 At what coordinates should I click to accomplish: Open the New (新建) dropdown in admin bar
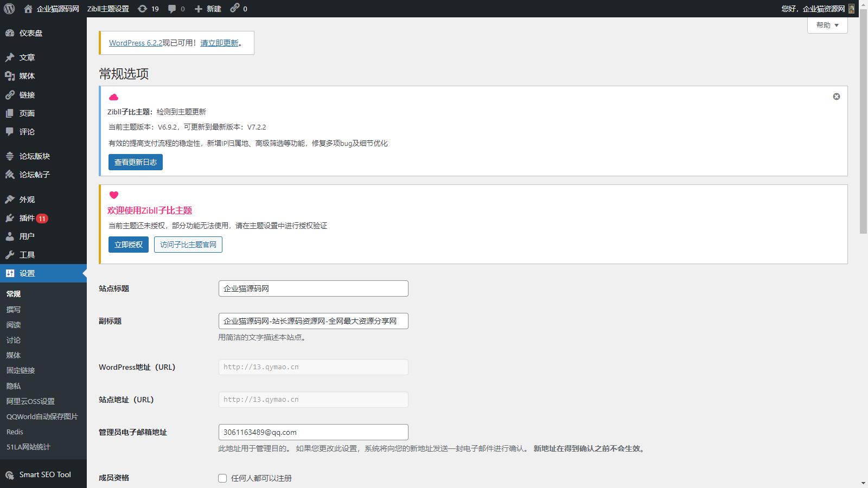click(208, 9)
